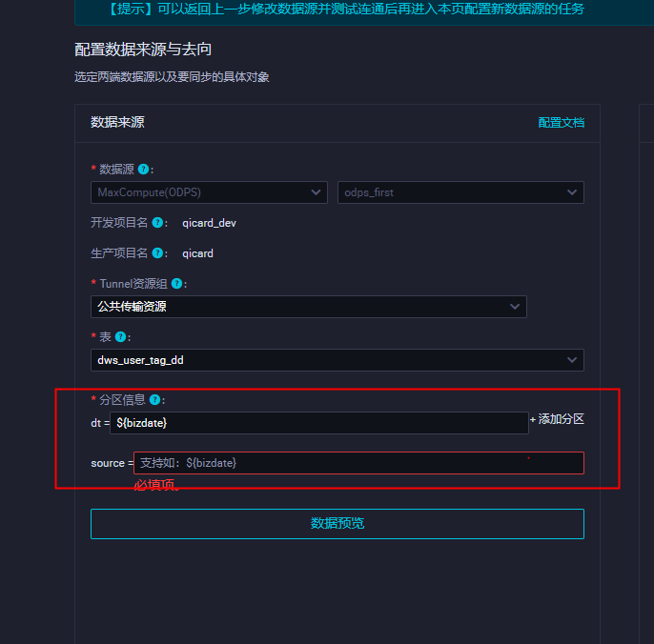Click the 配置数据来源与去向 page title

143,50
